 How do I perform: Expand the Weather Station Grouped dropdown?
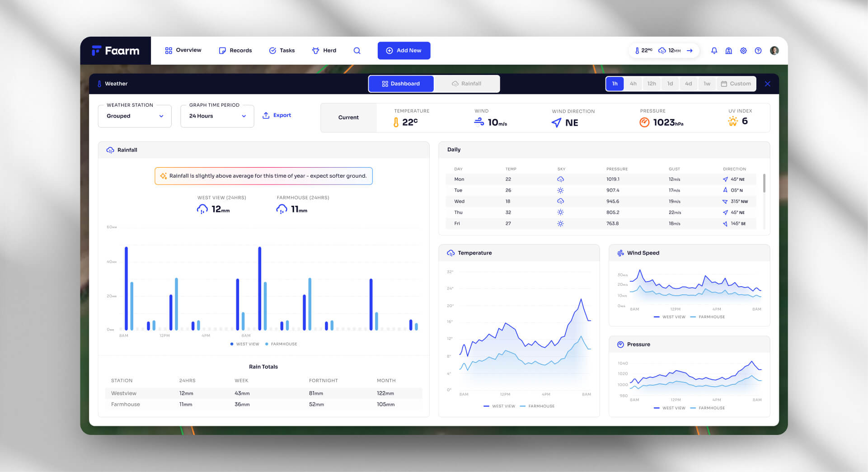[135, 116]
